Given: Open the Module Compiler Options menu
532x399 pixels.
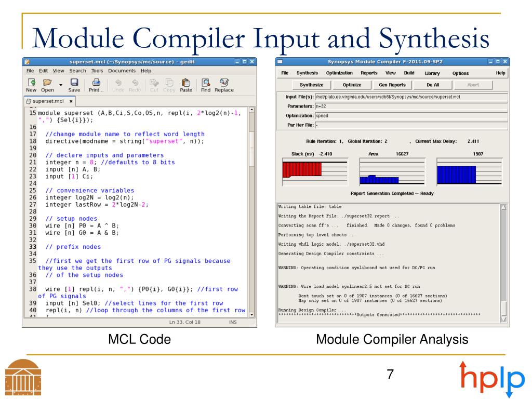Looking at the screenshot, I should [x=460, y=73].
